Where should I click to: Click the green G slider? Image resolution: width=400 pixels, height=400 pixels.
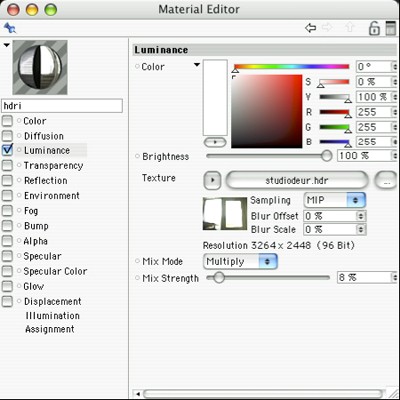[334, 127]
